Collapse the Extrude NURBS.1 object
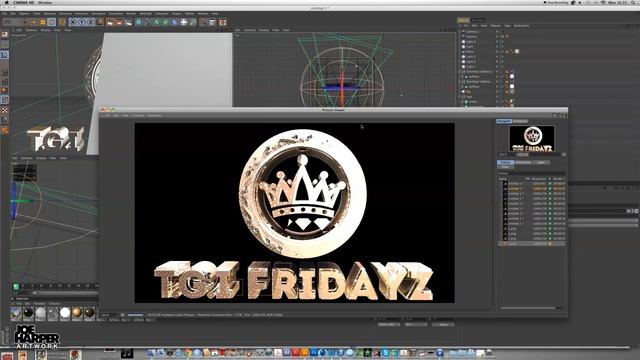 click(460, 72)
